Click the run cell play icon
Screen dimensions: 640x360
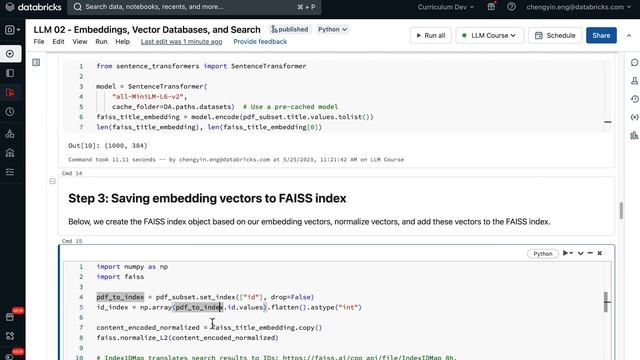click(x=566, y=253)
